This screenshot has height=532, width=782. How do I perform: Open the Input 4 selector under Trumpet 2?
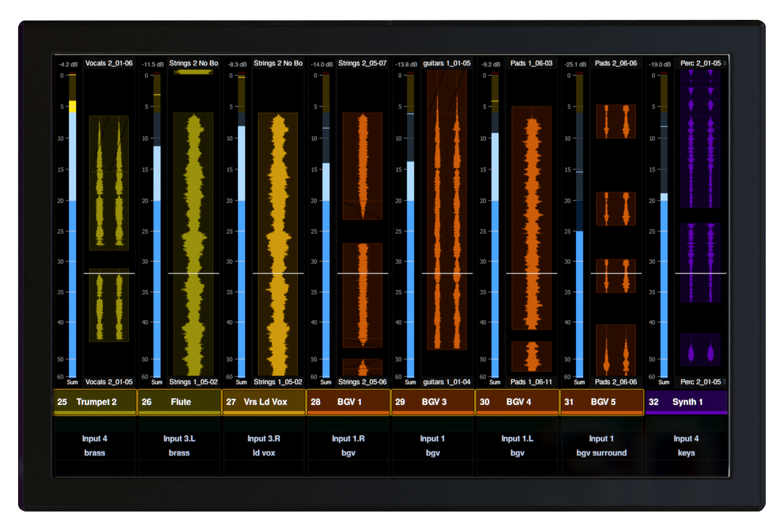pos(95,439)
